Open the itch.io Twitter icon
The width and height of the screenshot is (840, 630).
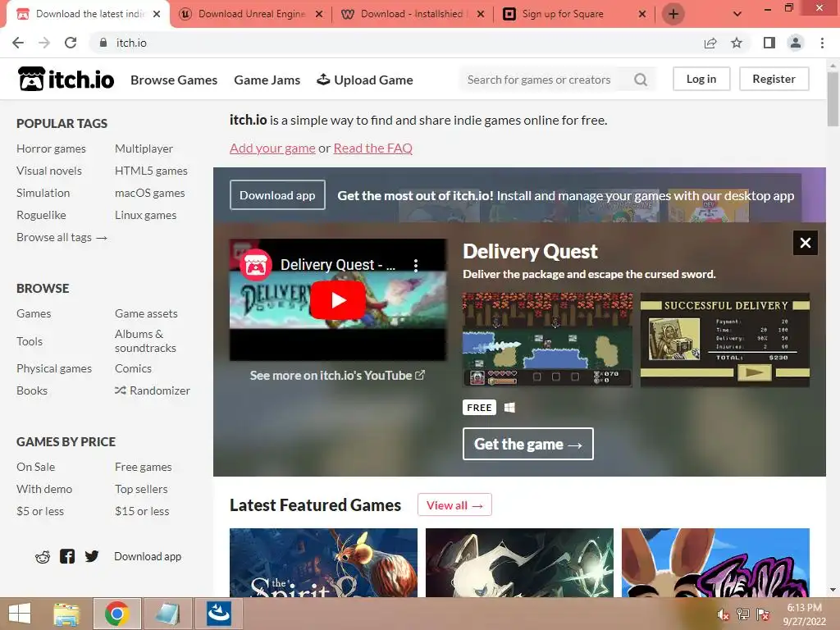click(92, 557)
